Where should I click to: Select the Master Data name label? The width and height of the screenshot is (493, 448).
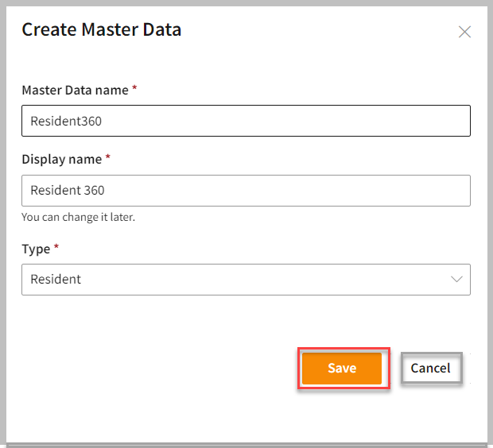click(75, 90)
